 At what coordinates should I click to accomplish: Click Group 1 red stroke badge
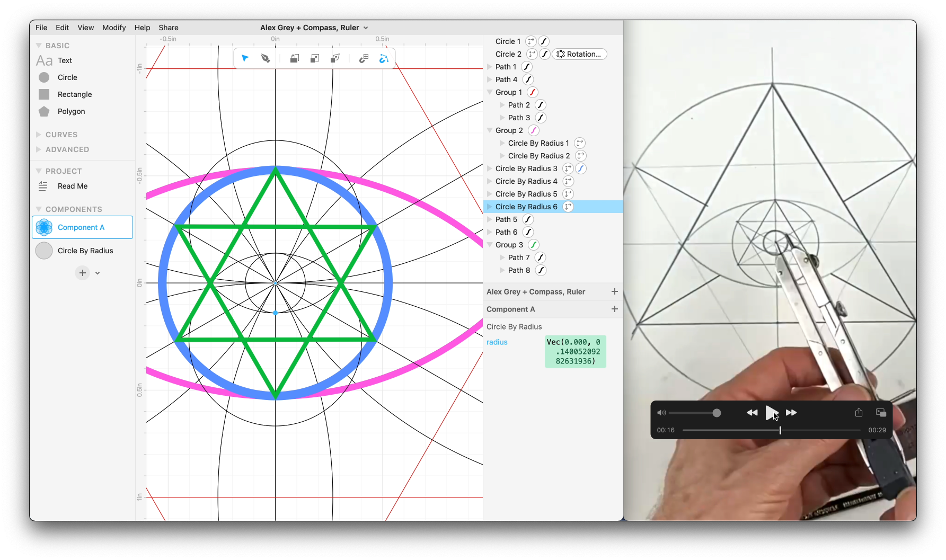click(x=533, y=92)
